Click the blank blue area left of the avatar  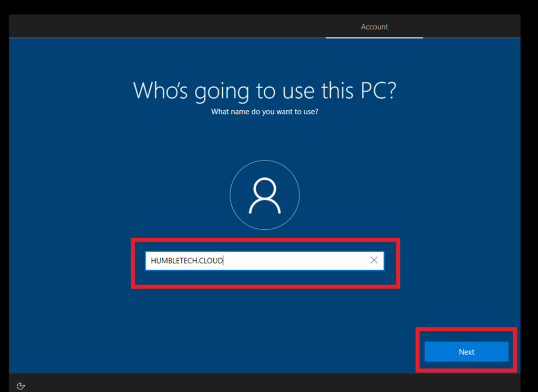point(131,195)
